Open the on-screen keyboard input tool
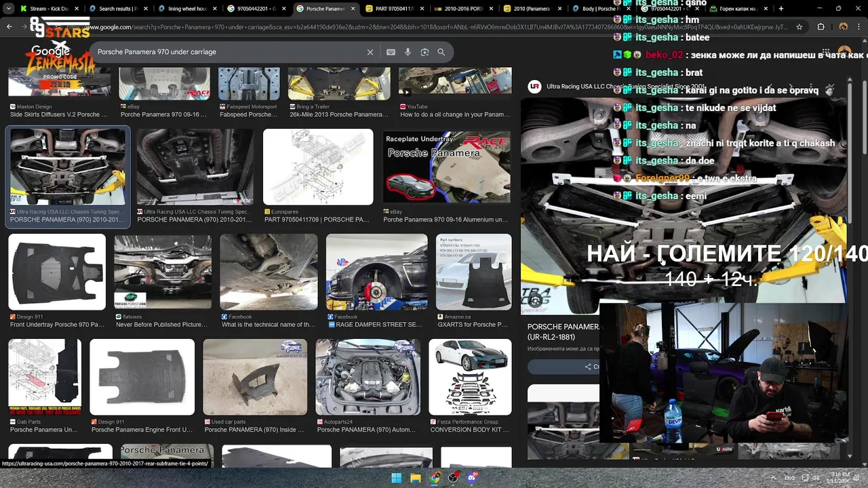Viewport: 868px width, 488px height. click(391, 52)
